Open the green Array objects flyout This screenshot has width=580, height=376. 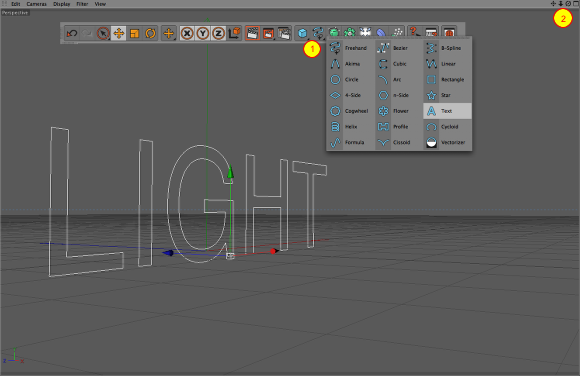click(x=350, y=32)
